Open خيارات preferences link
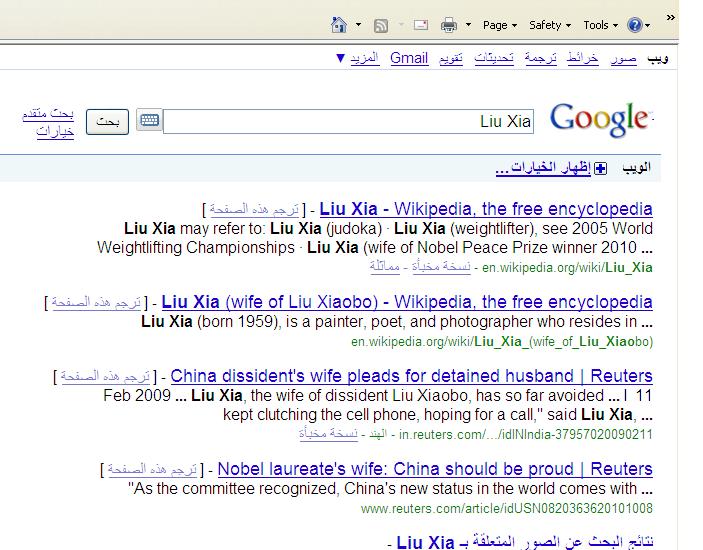This screenshot has width=703, height=550. pos(55,131)
